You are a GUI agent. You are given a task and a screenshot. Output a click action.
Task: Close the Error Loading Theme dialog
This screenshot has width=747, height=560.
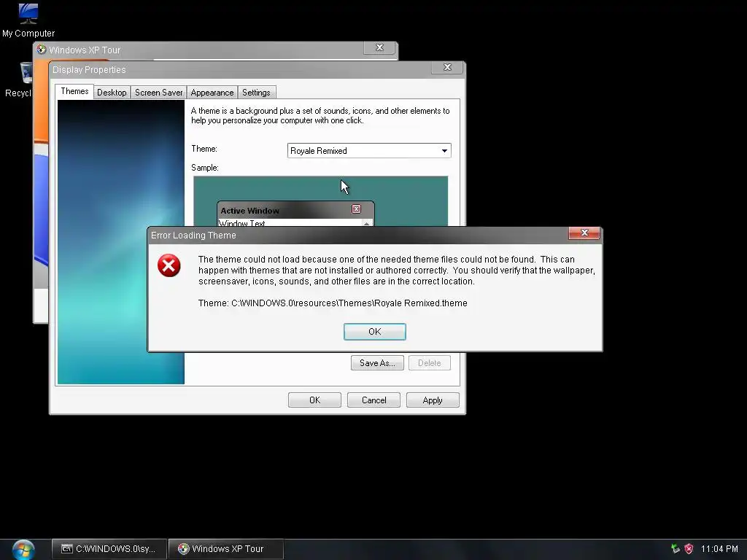pos(584,233)
